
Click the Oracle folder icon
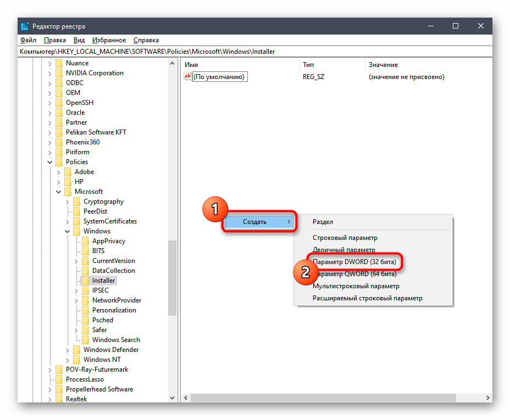tap(59, 113)
